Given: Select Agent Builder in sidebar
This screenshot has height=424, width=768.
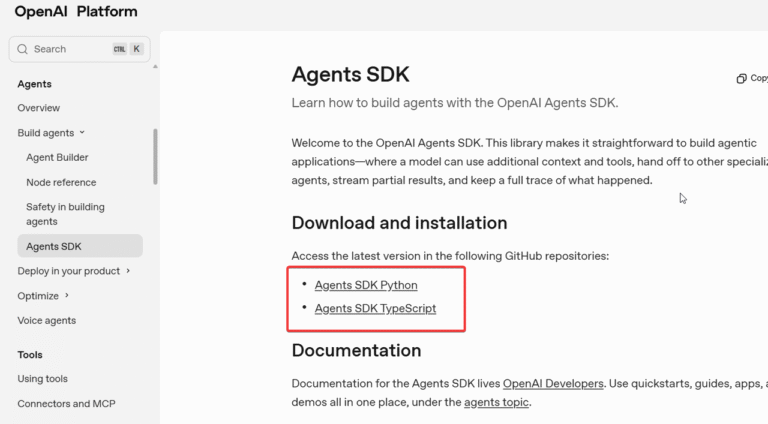Looking at the screenshot, I should [57, 157].
